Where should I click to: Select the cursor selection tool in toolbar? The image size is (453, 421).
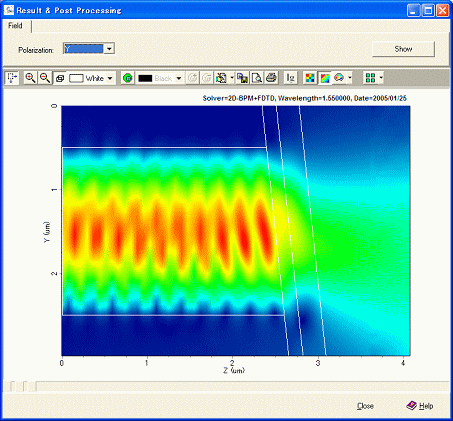coord(12,78)
